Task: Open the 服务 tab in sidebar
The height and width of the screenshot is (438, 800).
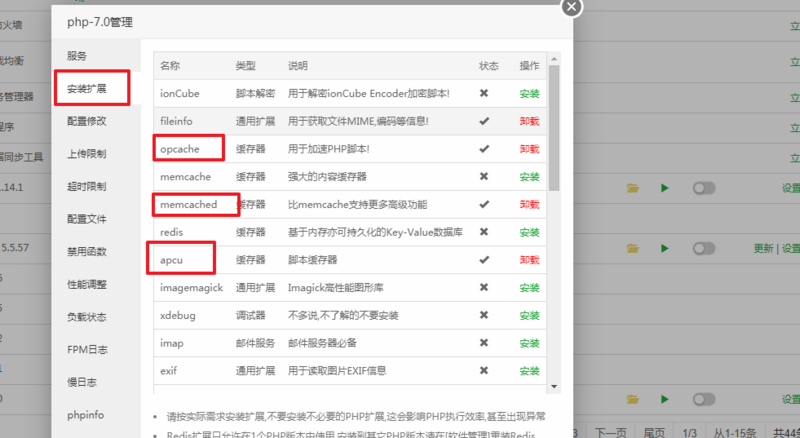Action: pos(77,56)
